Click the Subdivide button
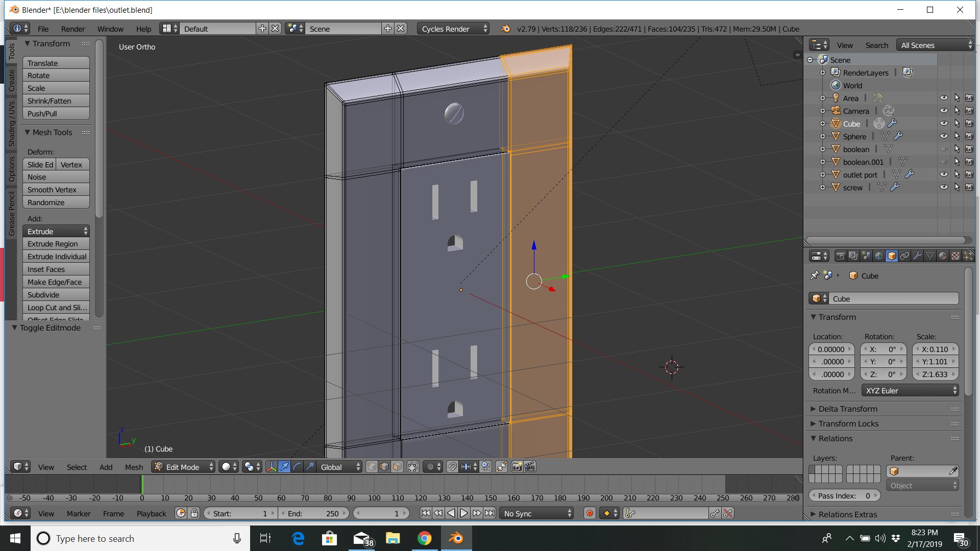This screenshot has height=551, width=980. tap(56, 295)
